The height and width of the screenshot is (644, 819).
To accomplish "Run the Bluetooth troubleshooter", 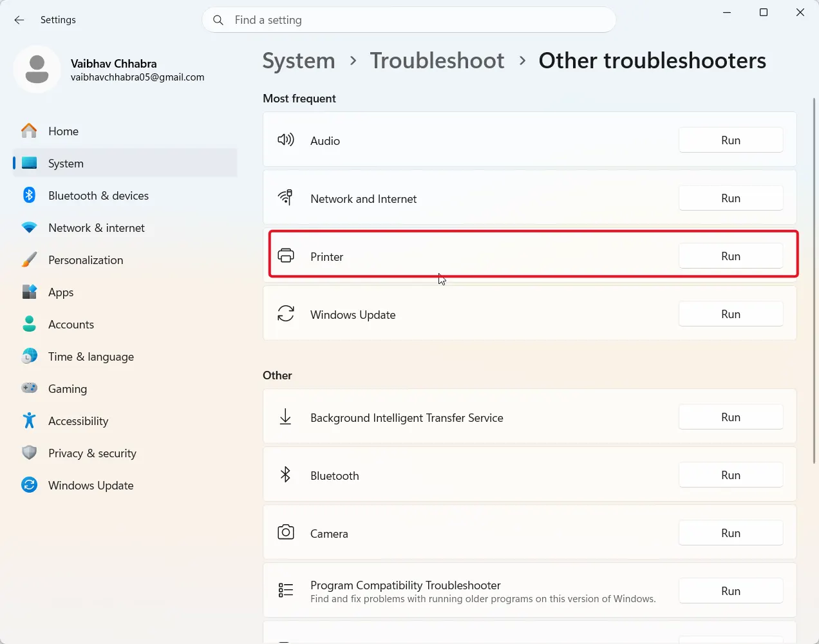I will [731, 475].
